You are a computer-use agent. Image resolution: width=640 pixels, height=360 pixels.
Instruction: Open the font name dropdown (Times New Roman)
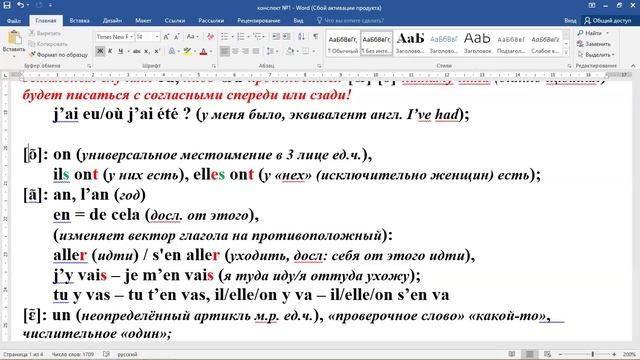[131, 37]
